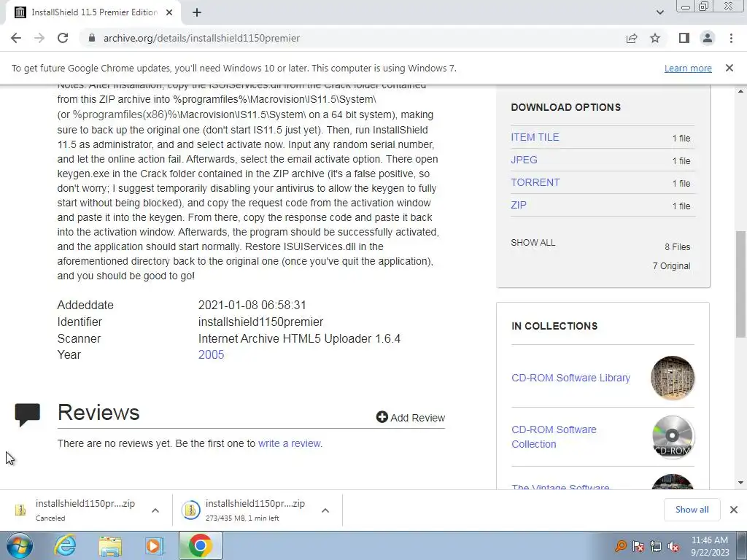
Task: Open Windows Media Player from taskbar
Action: pyautogui.click(x=155, y=545)
